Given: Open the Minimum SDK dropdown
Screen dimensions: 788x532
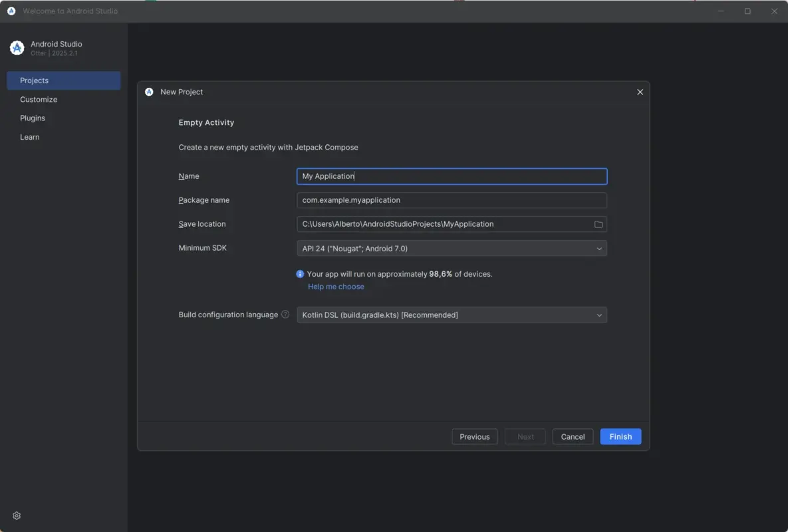Looking at the screenshot, I should [x=600, y=248].
